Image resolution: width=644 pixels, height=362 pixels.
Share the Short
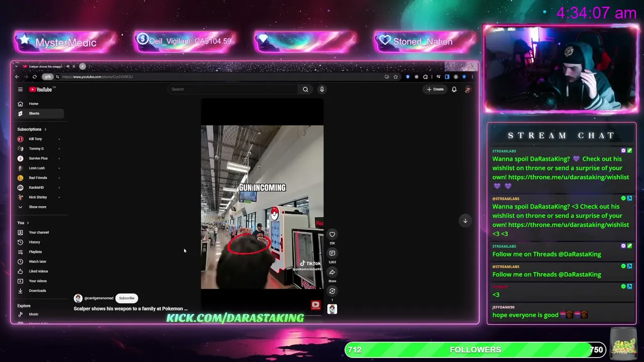[332, 273]
